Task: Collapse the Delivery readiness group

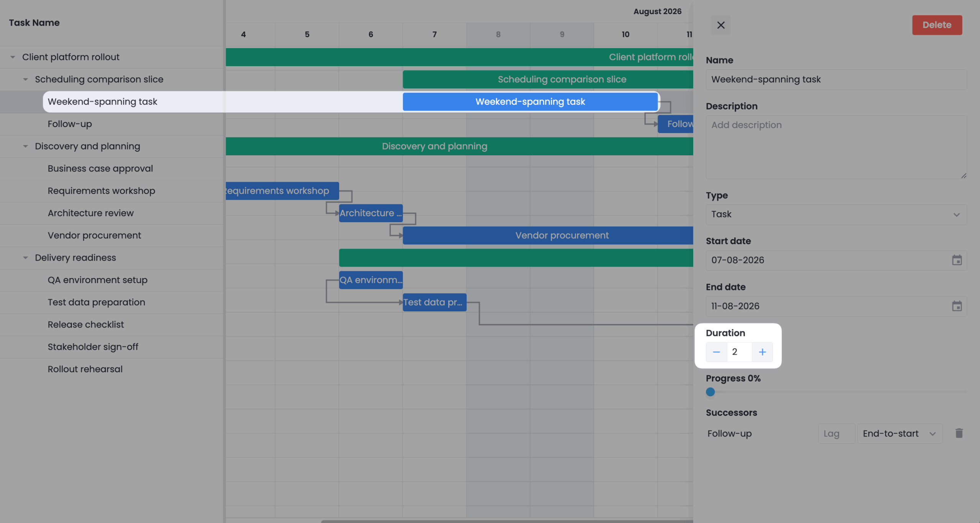Action: [x=25, y=257]
